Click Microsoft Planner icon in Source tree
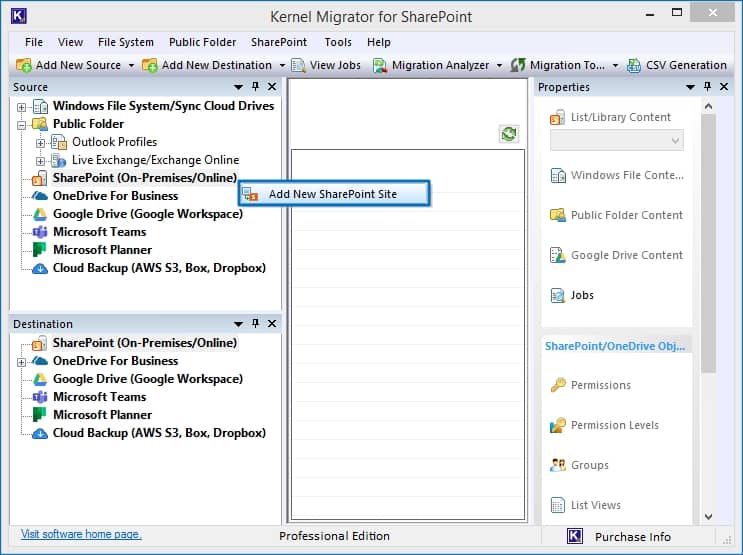This screenshot has height=555, width=743. 39,250
